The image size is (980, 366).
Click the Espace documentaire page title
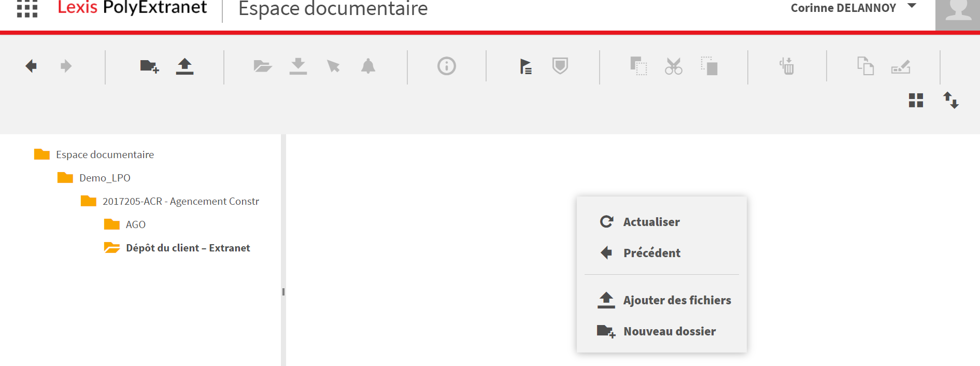click(333, 9)
